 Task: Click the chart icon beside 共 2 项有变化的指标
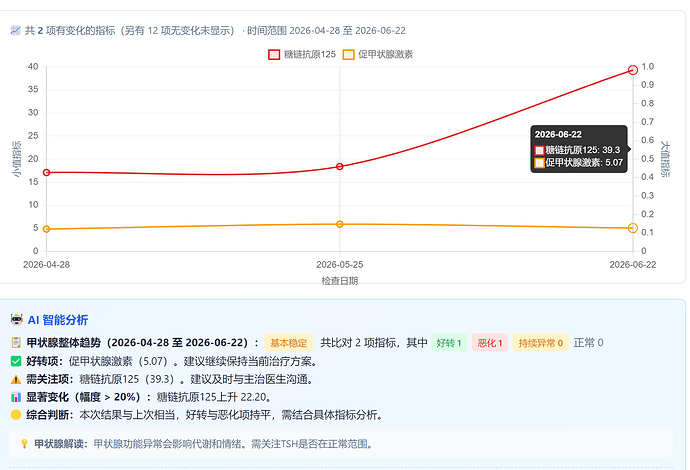click(15, 30)
